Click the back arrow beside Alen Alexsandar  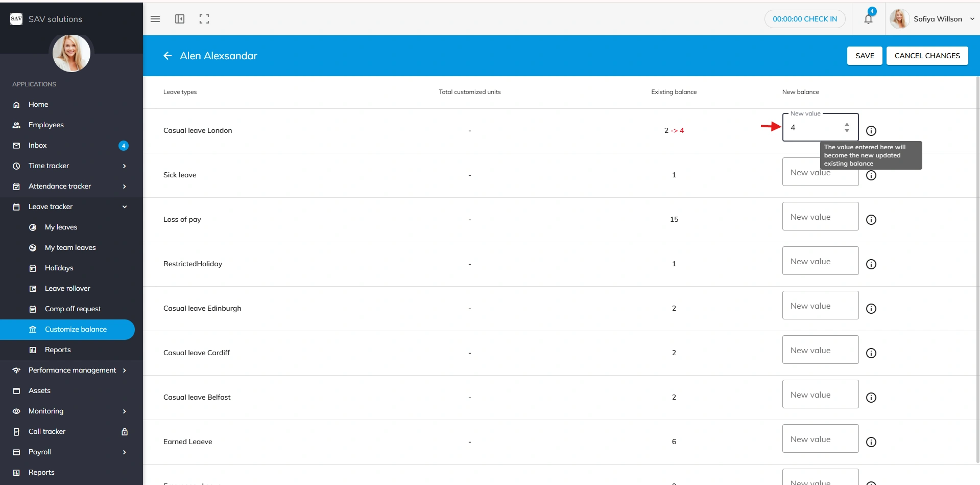168,56
